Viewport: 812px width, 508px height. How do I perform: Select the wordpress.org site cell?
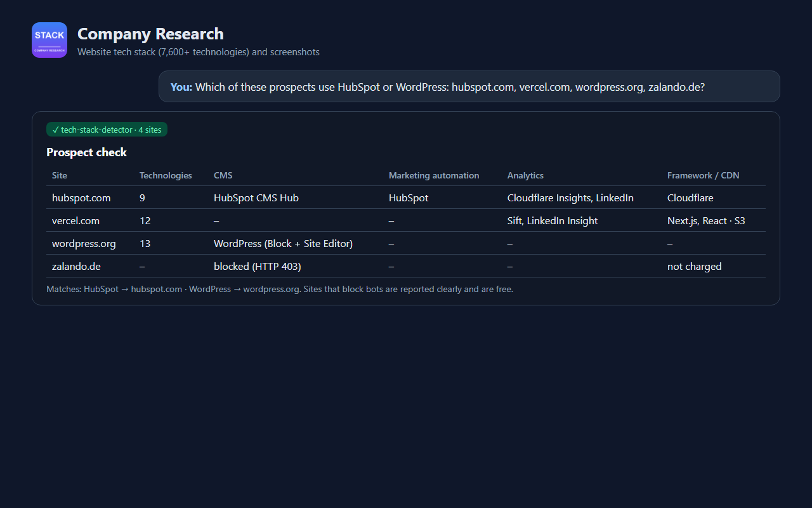(x=84, y=243)
